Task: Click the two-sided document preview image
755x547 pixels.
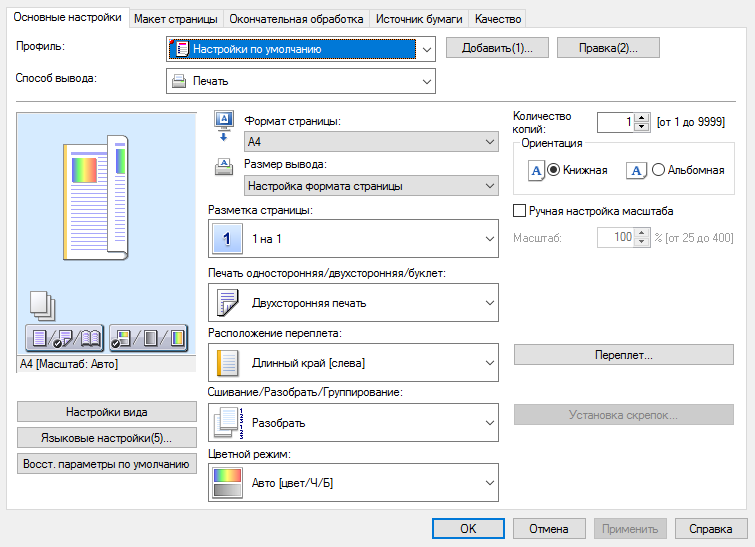Action: 95,198
